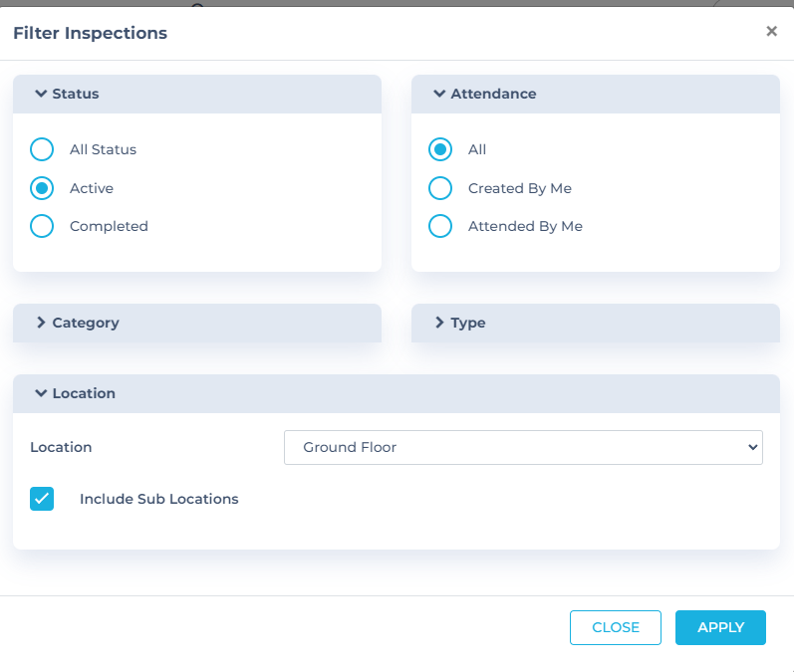Select the All attendance radio button
This screenshot has width=794, height=672.
[x=440, y=149]
